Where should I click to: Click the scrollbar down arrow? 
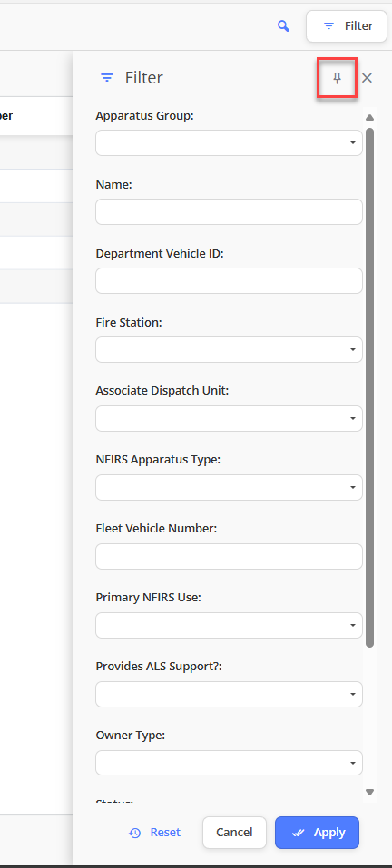tap(370, 792)
